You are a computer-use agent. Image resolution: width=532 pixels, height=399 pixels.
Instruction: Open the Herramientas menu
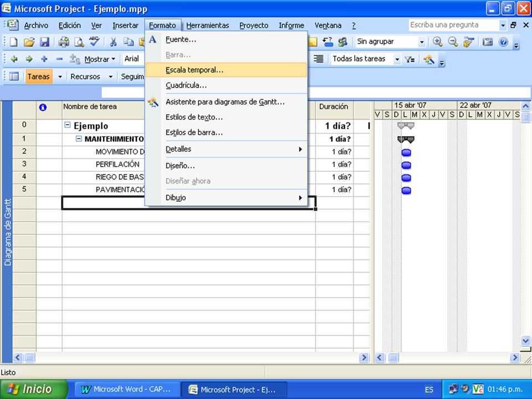(207, 25)
